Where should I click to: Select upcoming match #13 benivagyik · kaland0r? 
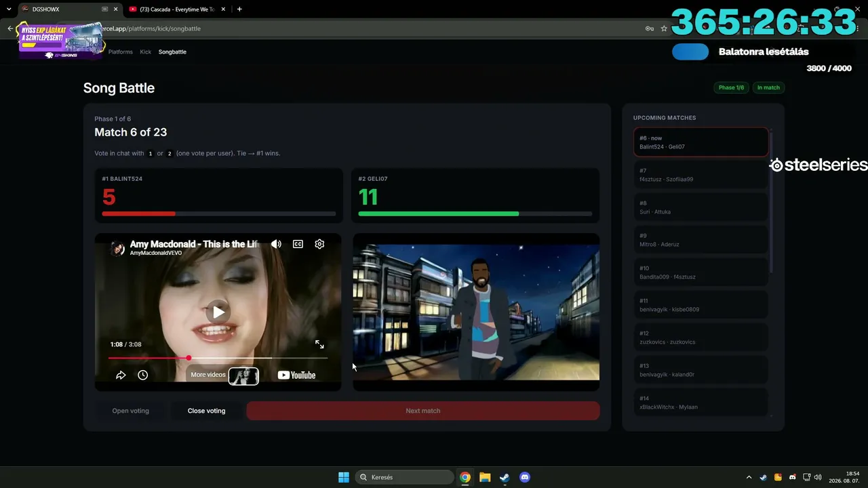point(701,370)
